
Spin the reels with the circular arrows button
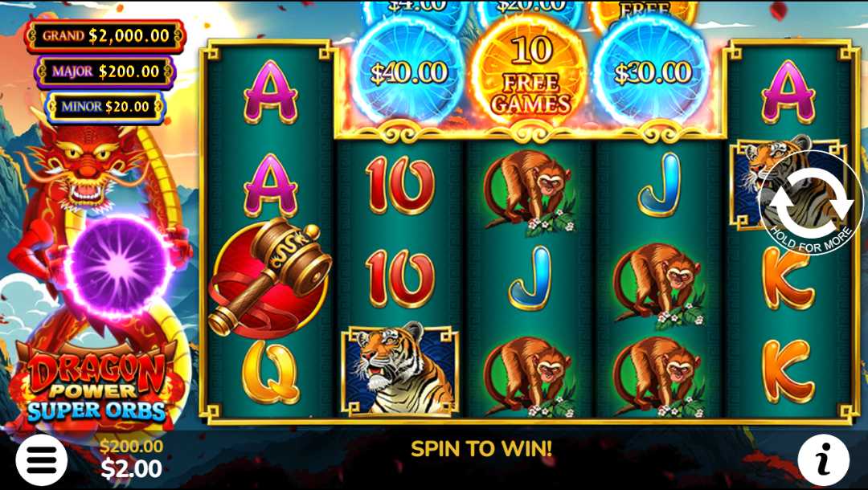[811, 202]
